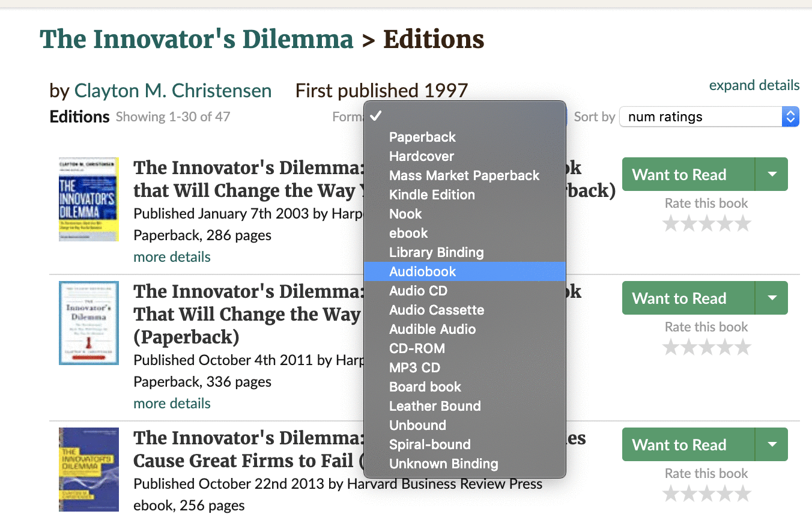Give the third edition one star
The height and width of the screenshot is (520, 812).
tap(671, 494)
